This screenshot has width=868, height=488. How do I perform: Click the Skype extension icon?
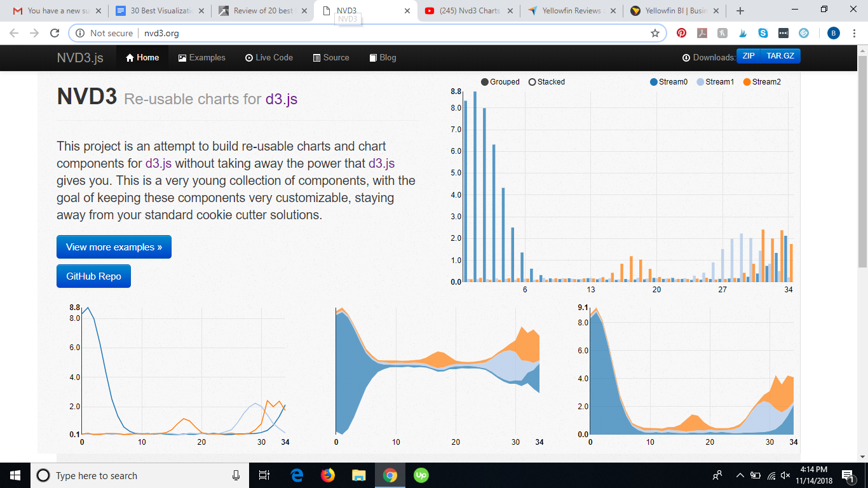tap(763, 33)
